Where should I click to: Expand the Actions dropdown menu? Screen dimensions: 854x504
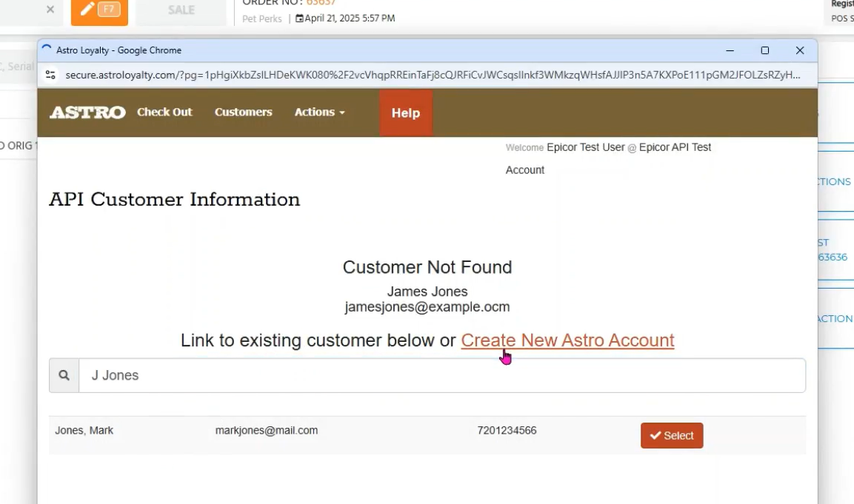pos(319,112)
